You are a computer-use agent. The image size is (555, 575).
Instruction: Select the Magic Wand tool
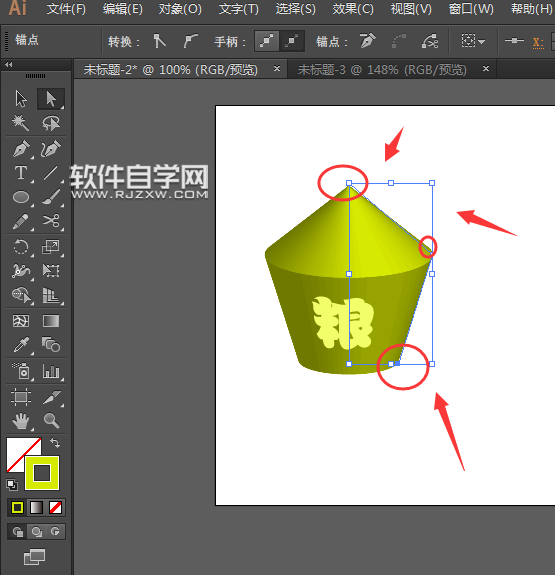click(x=21, y=123)
